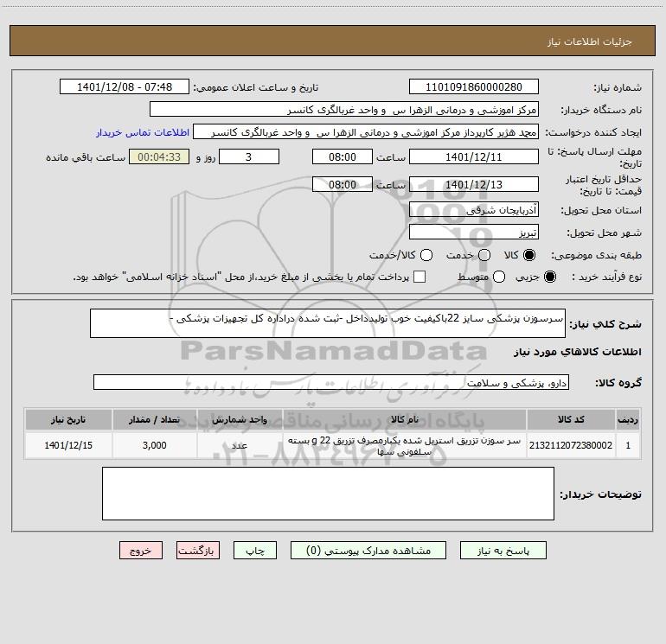
Task: Click quantity cell 3,000
Action: tap(155, 445)
